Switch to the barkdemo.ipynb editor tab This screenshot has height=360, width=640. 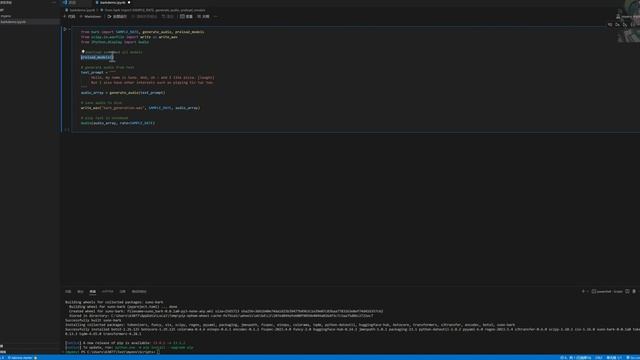[x=112, y=2]
